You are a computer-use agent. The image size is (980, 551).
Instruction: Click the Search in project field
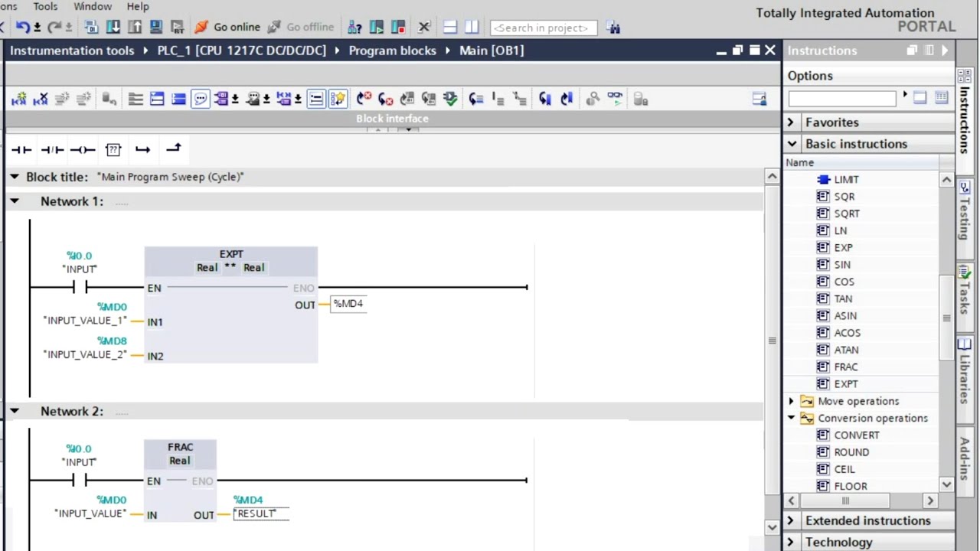(x=544, y=28)
